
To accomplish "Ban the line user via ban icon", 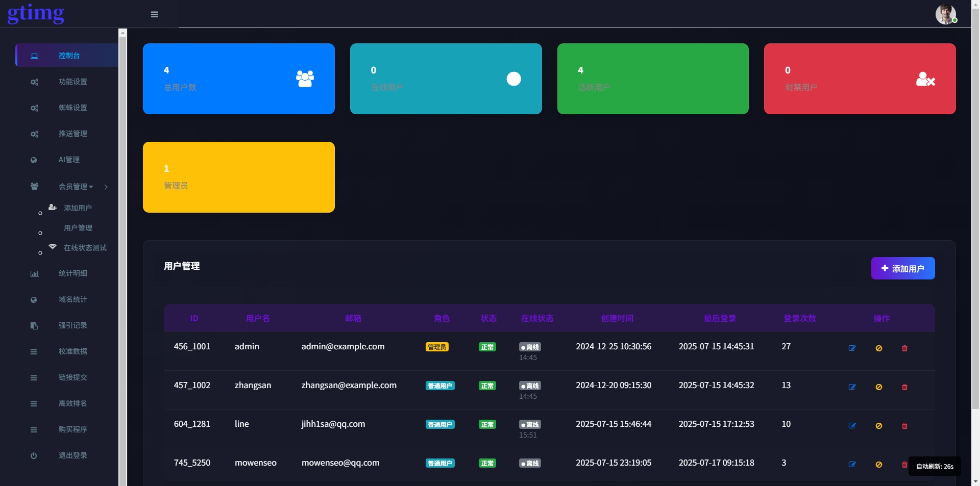I will [879, 426].
